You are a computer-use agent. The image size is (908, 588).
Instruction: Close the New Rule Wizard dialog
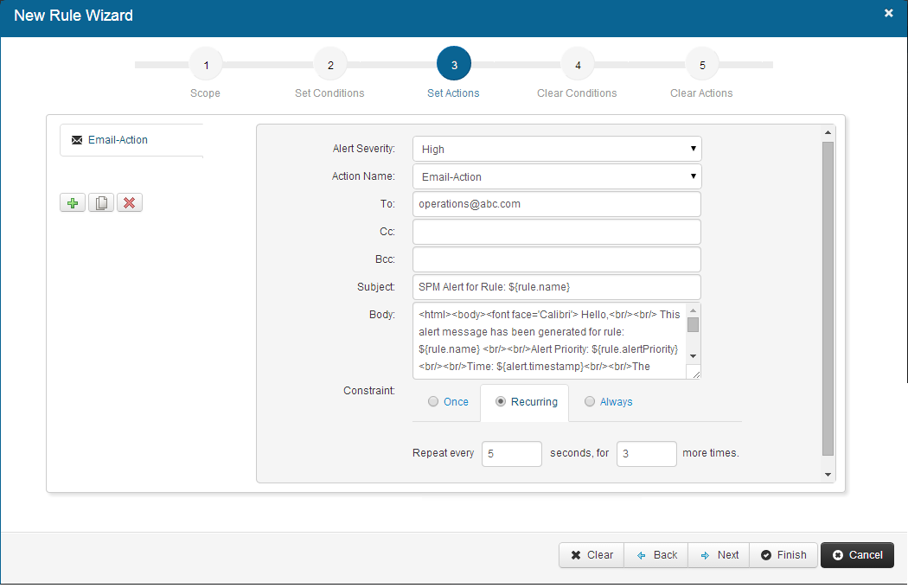click(888, 13)
